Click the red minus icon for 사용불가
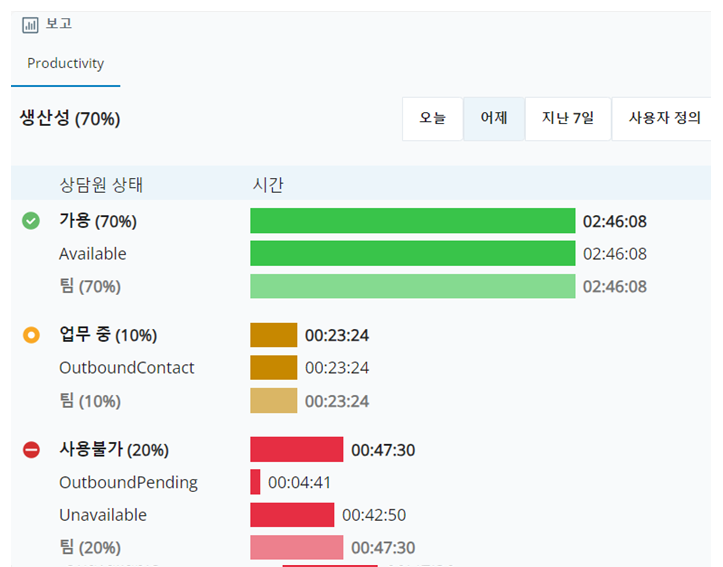Screen dimensions: 723x567 (x=31, y=449)
